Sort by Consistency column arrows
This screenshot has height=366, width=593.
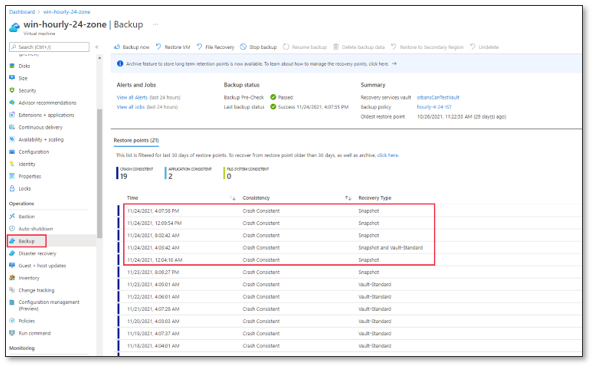tap(348, 198)
